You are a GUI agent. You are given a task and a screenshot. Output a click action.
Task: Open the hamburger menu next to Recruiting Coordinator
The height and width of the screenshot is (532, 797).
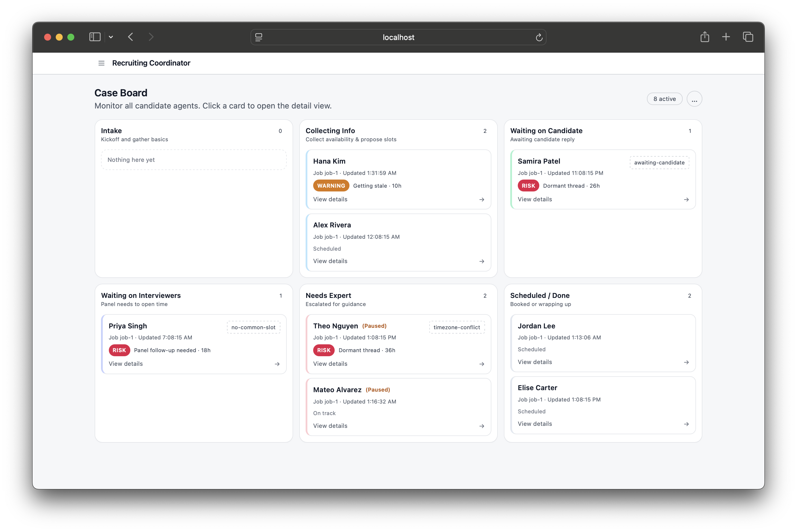point(101,63)
